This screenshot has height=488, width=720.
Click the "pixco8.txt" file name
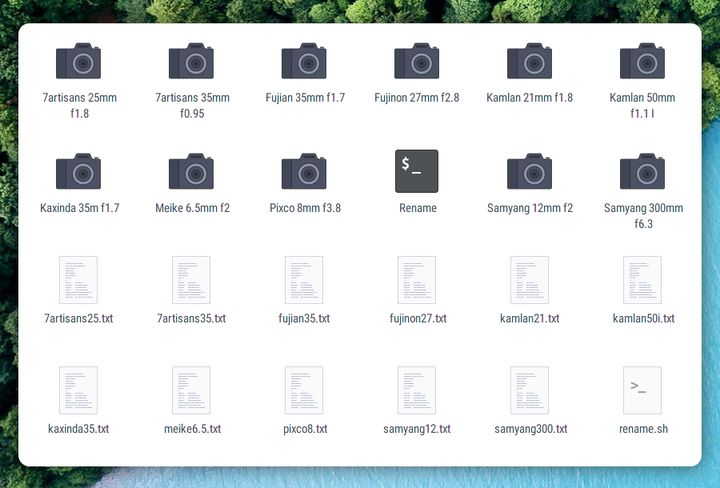tap(305, 429)
